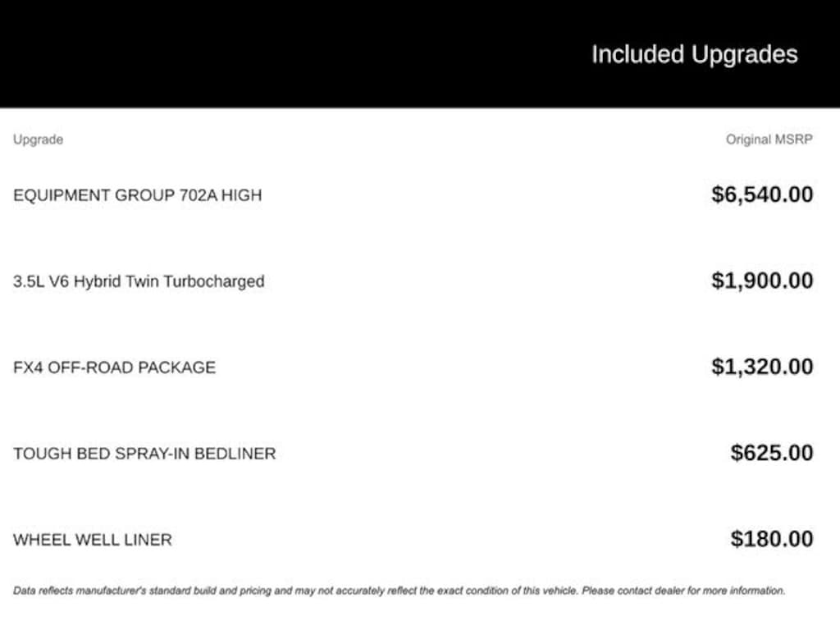Click the Upgrade column header
Viewport: 840px width, 630px height.
[38, 139]
